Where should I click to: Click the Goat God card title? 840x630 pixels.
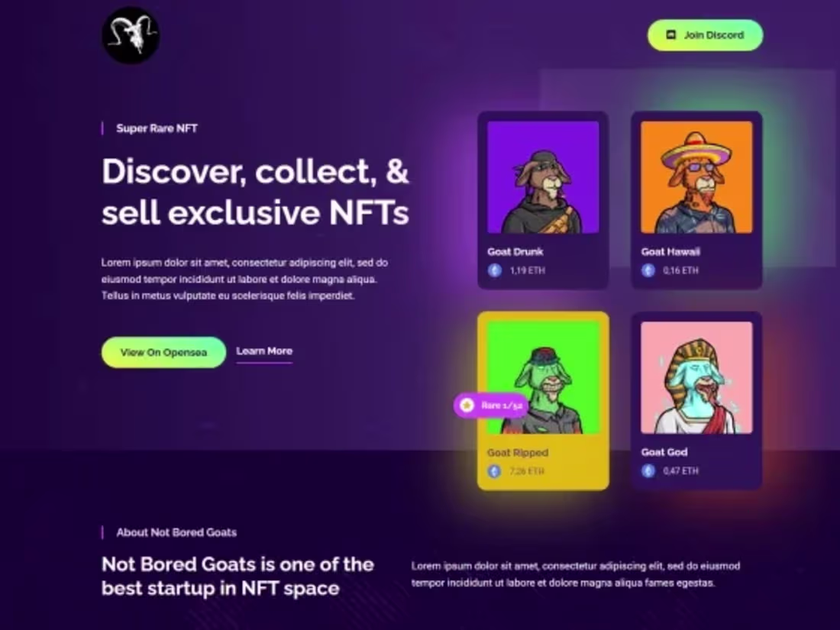[x=664, y=452]
